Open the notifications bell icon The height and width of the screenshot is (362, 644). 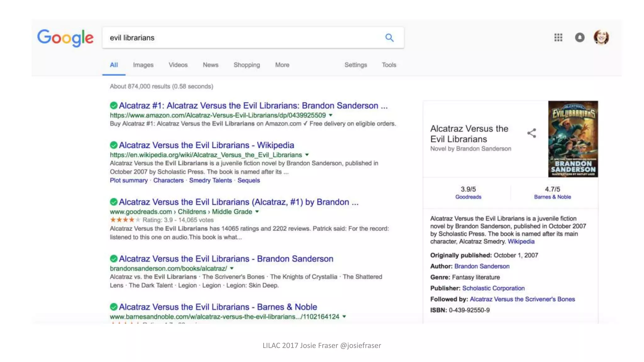pyautogui.click(x=580, y=38)
